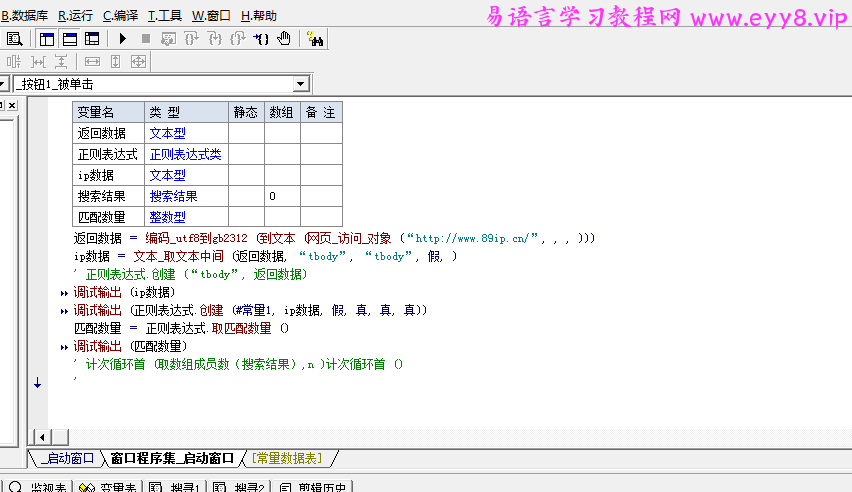Click the make same height icon
Image resolution: width=852 pixels, height=492 pixels.
point(115,61)
